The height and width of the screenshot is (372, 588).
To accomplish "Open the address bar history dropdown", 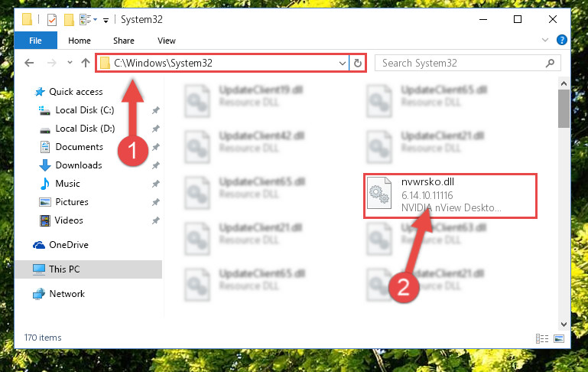I will [x=342, y=63].
